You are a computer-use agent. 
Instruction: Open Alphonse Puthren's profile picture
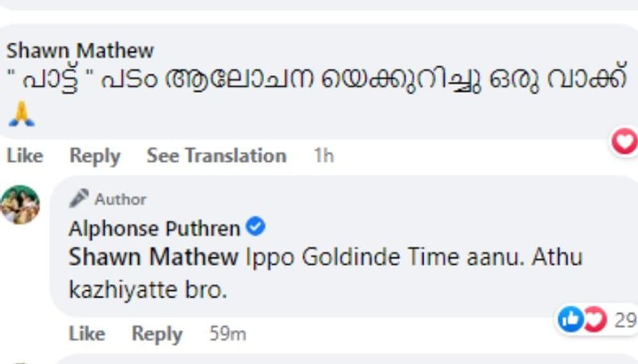[20, 205]
